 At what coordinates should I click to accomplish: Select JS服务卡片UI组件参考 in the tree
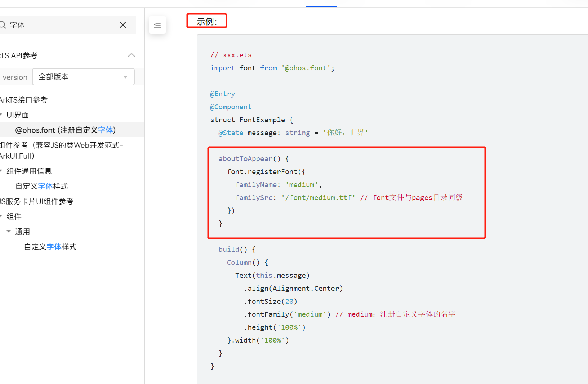click(36, 201)
